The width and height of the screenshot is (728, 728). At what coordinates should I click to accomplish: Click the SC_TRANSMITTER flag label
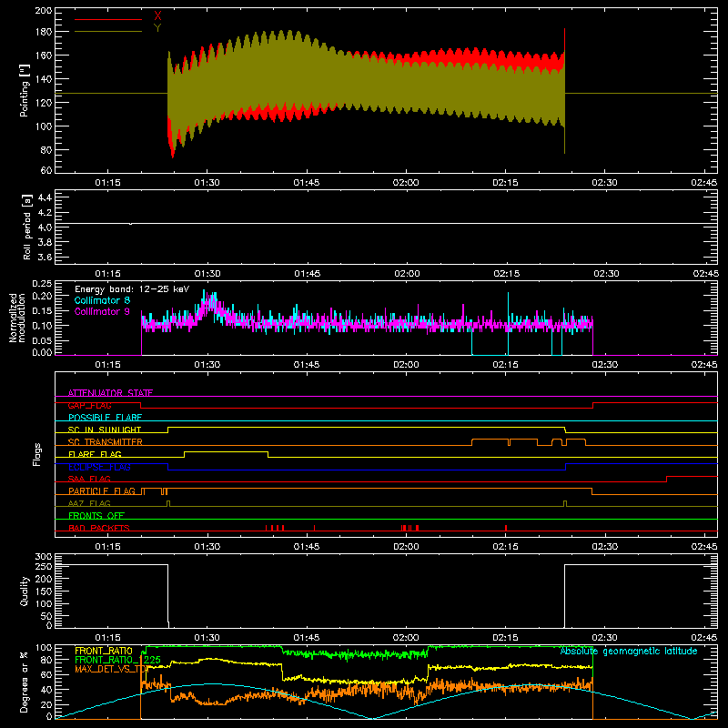[106, 442]
